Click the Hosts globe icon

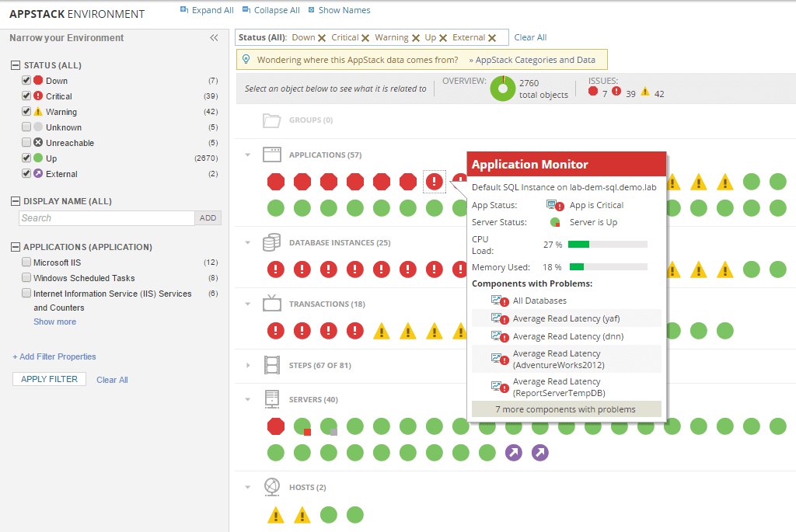tap(271, 487)
